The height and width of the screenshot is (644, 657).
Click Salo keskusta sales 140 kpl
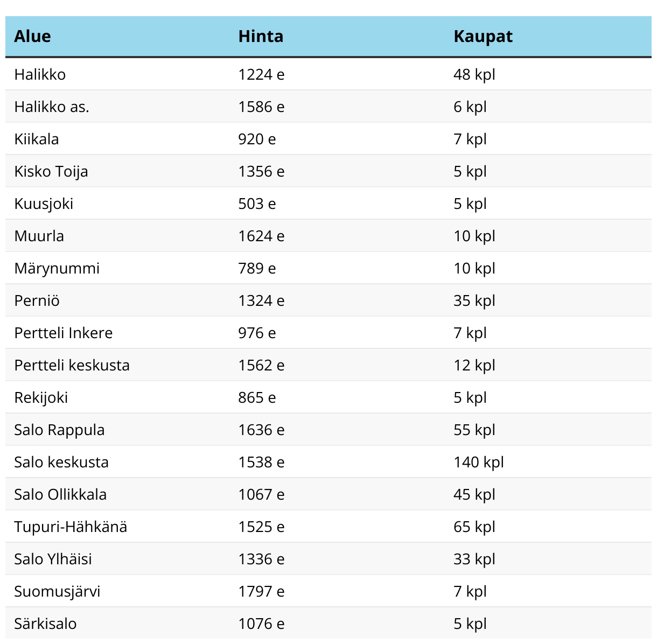click(478, 462)
